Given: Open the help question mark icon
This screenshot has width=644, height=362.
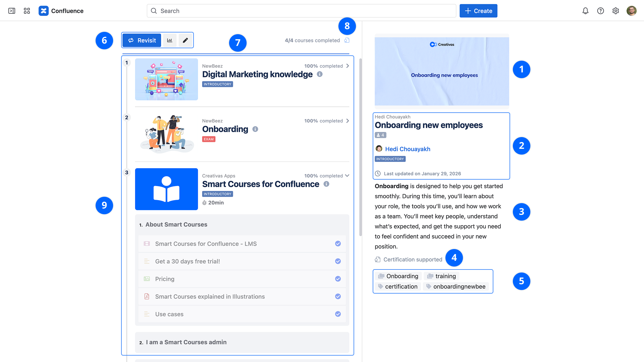Looking at the screenshot, I should pos(600,11).
